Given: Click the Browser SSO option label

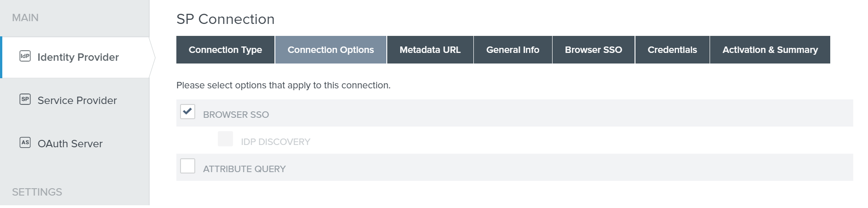Looking at the screenshot, I should coord(236,115).
